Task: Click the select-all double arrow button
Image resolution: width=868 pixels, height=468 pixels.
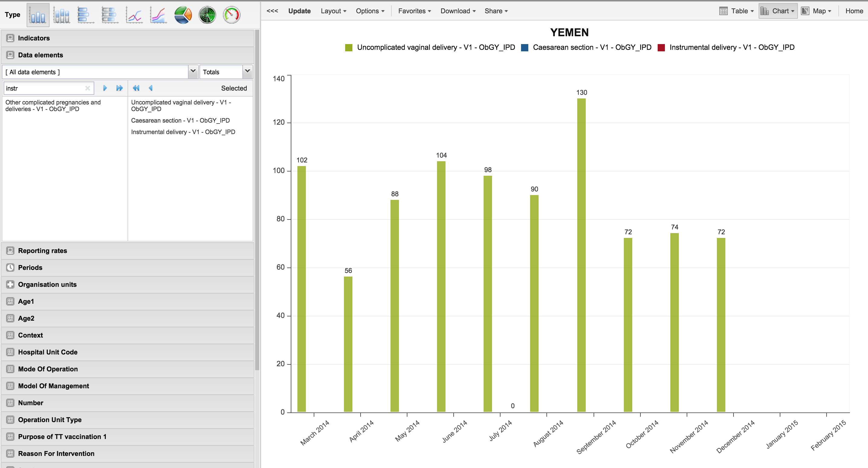Action: point(119,88)
